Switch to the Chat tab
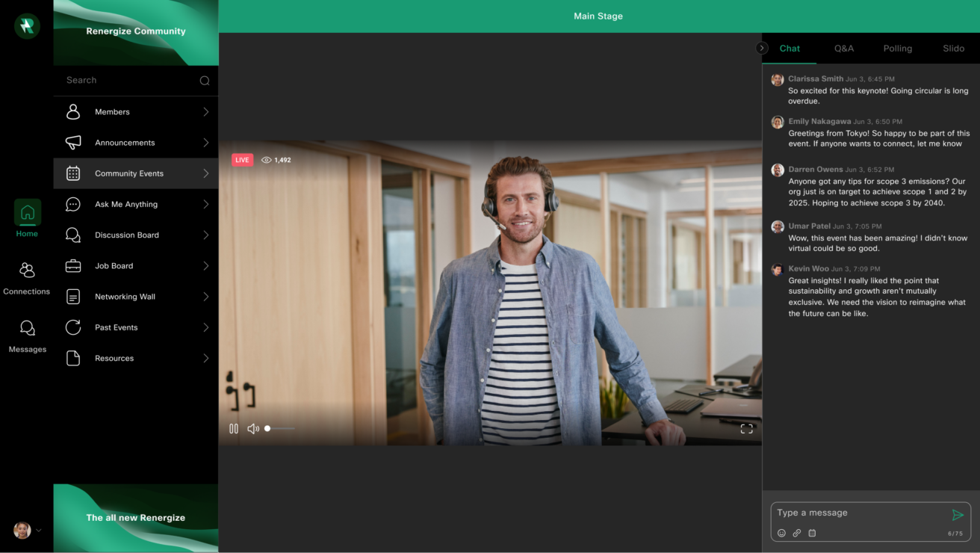Image resolution: width=980 pixels, height=553 pixels. [x=790, y=49]
